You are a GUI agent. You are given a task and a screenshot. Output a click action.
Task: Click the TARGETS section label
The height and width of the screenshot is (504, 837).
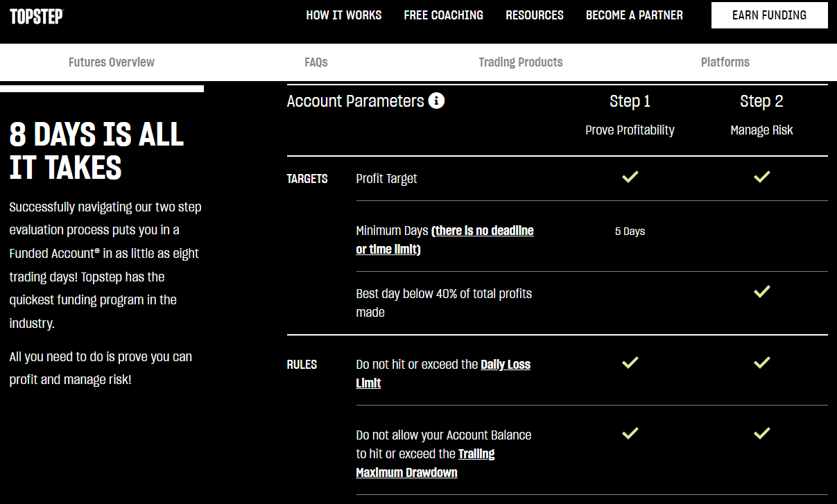click(x=307, y=179)
